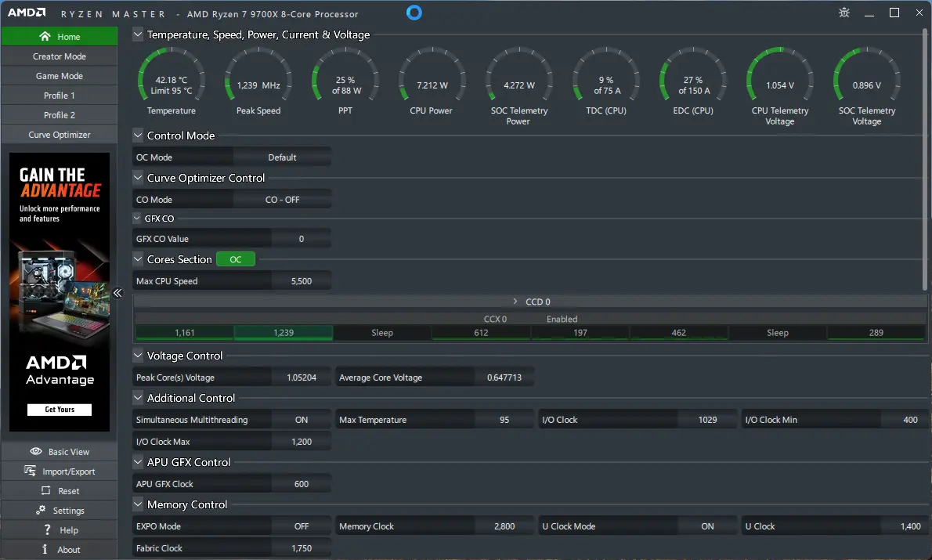Click the Basic View eye icon
This screenshot has width=932, height=560.
click(36, 451)
